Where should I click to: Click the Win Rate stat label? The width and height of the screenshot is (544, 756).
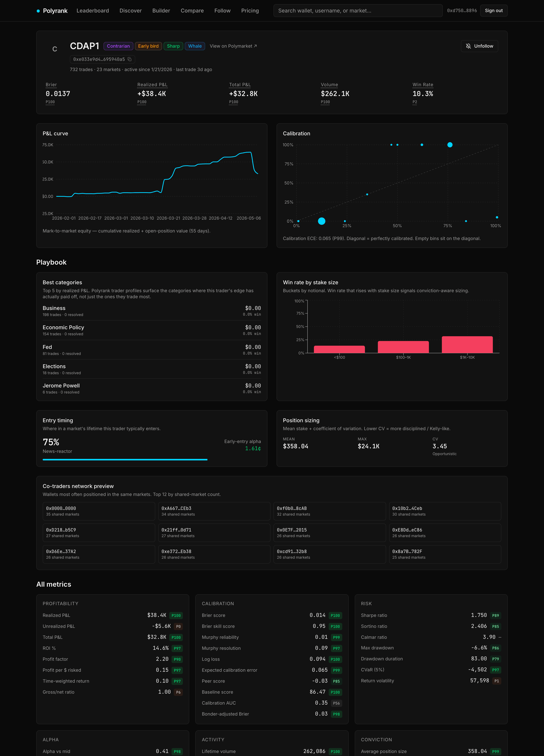(x=423, y=85)
